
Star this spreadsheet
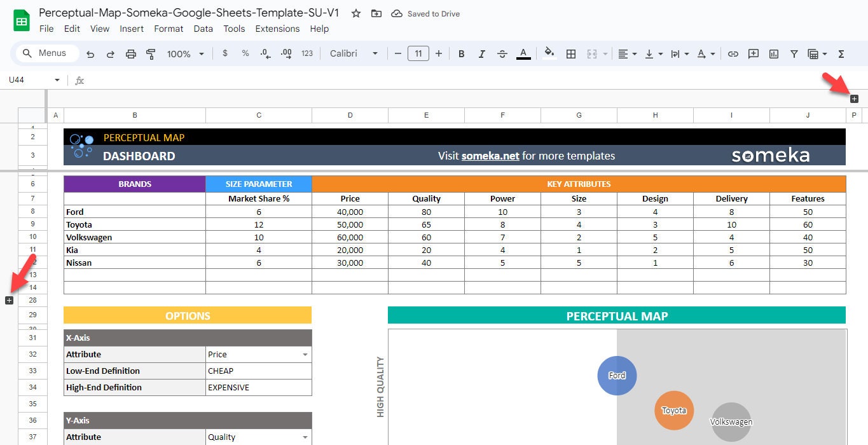pos(355,13)
